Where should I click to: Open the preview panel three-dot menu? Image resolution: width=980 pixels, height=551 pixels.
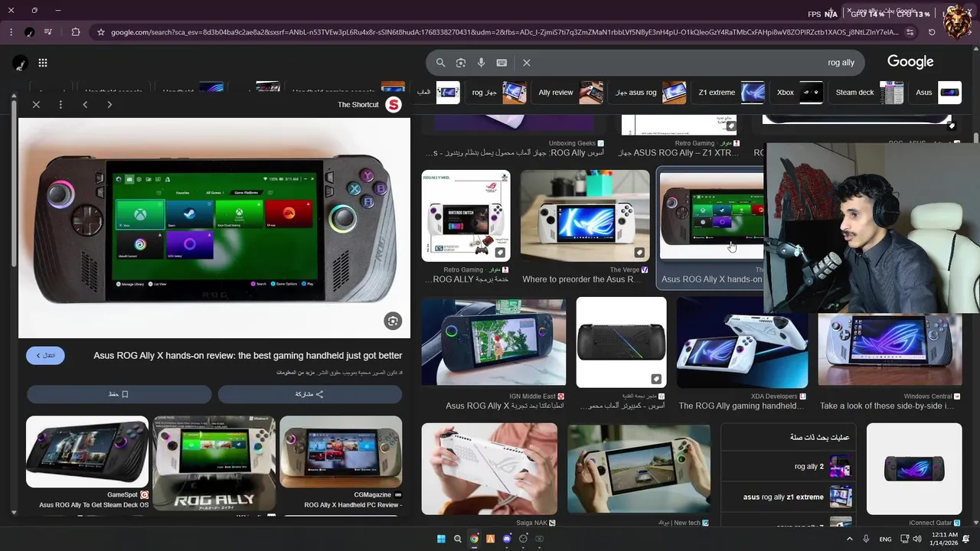click(x=60, y=104)
